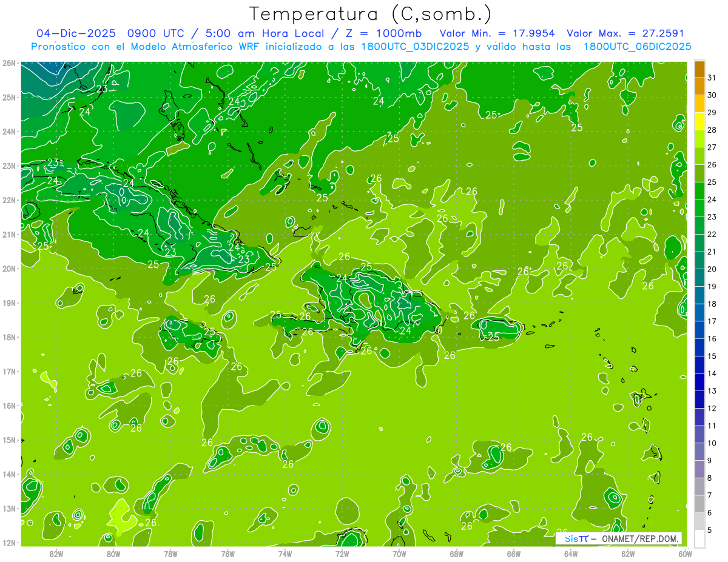
Task: Select the 17N latitude axis label
Action: click(x=8, y=371)
